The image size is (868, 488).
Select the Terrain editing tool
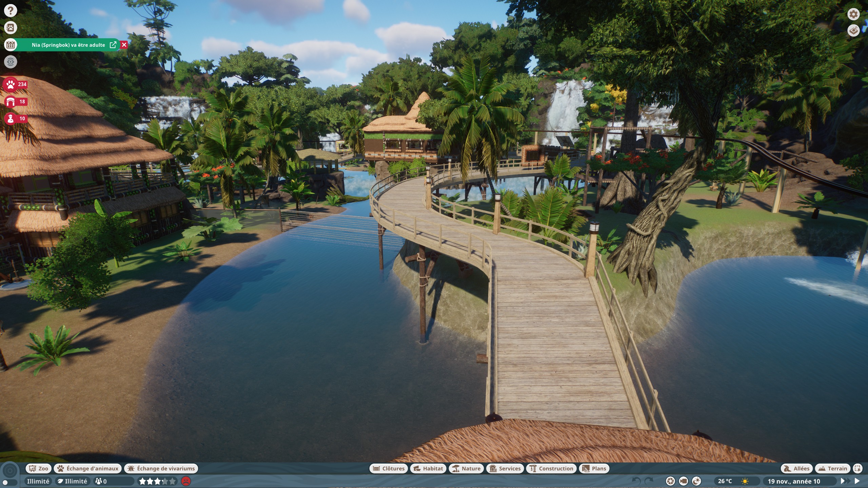(833, 468)
